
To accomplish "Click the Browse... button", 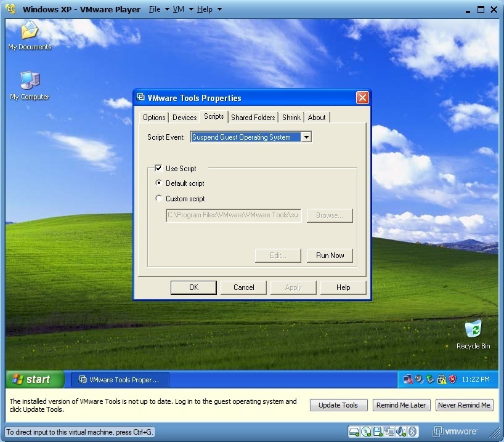I will (x=330, y=215).
